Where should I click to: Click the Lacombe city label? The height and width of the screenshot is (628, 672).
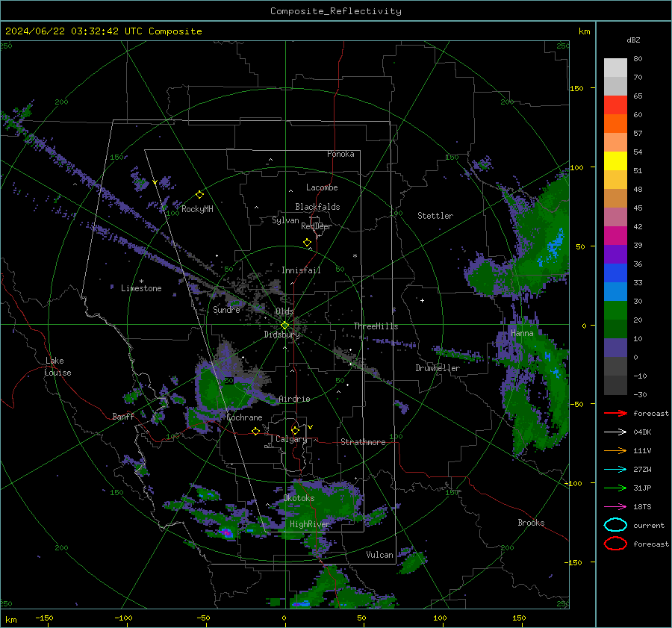click(322, 187)
